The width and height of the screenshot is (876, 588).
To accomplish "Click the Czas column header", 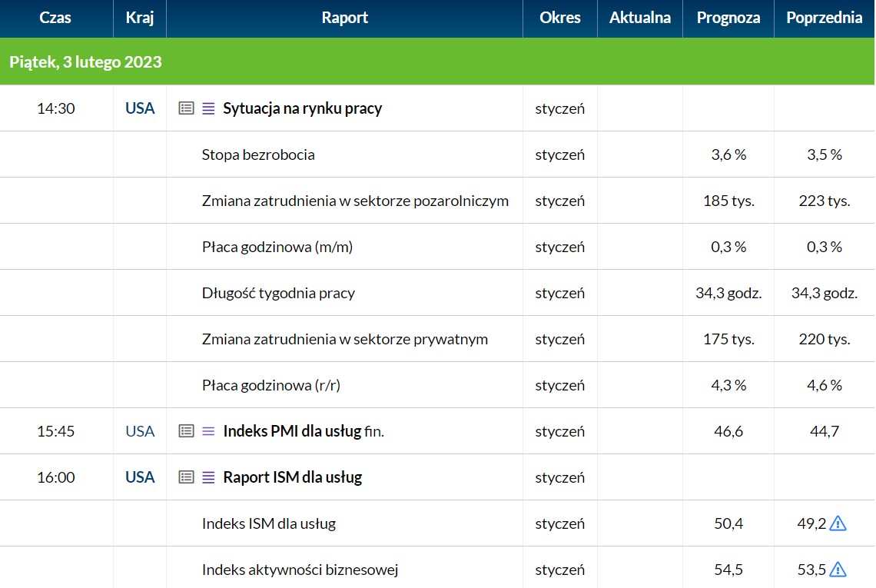I will (x=55, y=18).
